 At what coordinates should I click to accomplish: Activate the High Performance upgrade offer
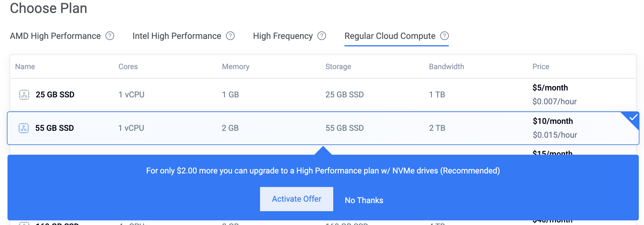pos(297,199)
